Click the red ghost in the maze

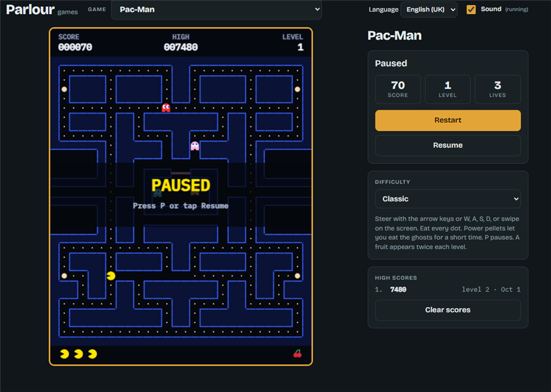[166, 108]
